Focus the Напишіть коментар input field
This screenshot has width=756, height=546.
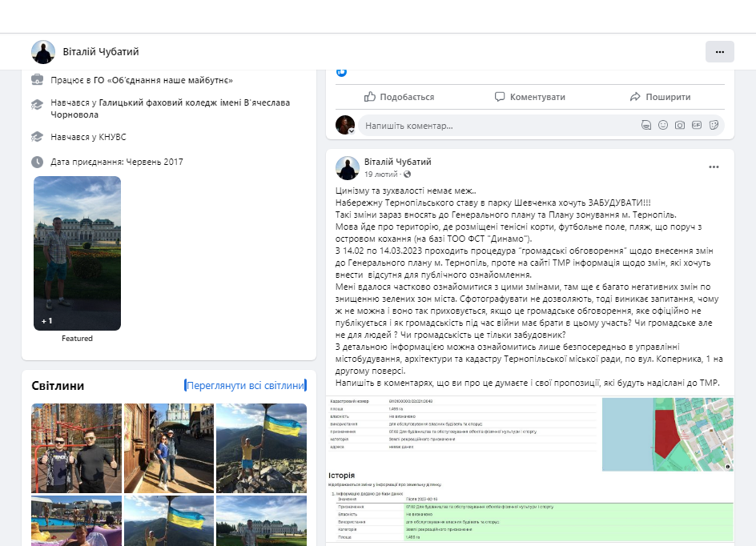[541, 126]
